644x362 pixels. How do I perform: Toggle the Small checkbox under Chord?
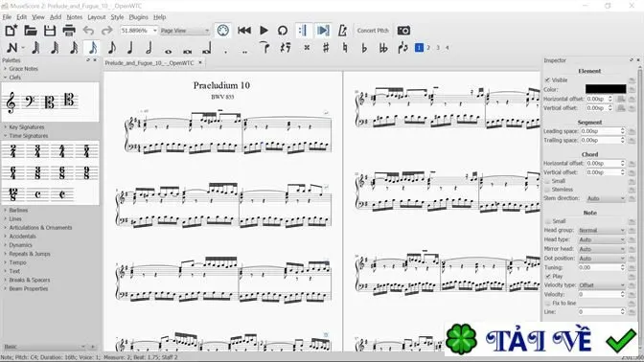pos(547,181)
